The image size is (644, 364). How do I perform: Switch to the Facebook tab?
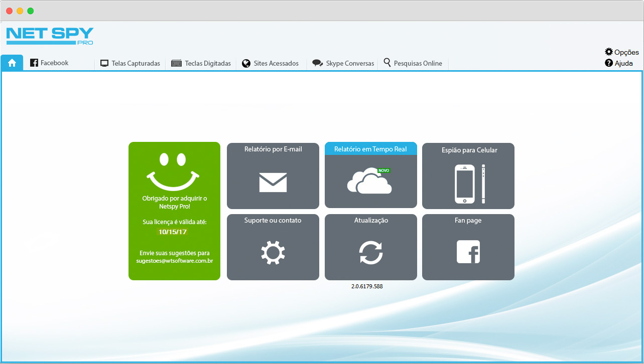(49, 63)
